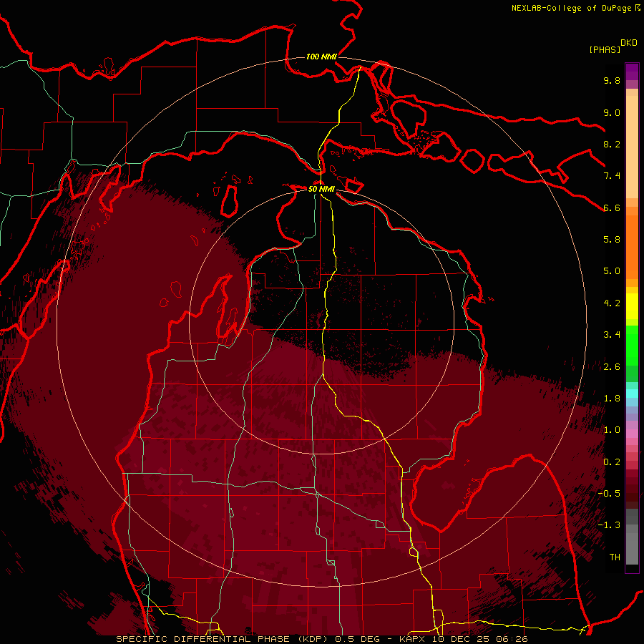
Task: Click the 7.4 value on color scale
Action: pos(612,176)
